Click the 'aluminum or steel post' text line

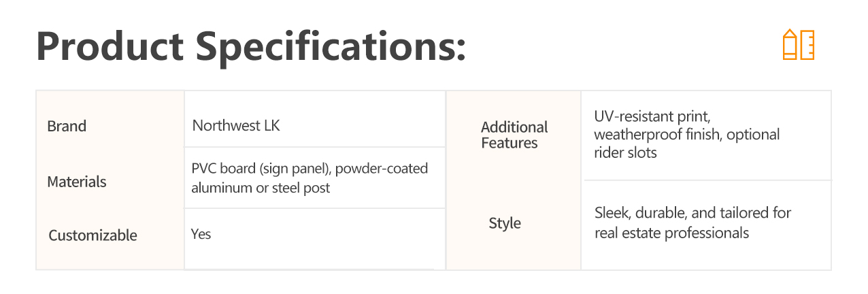click(x=261, y=188)
